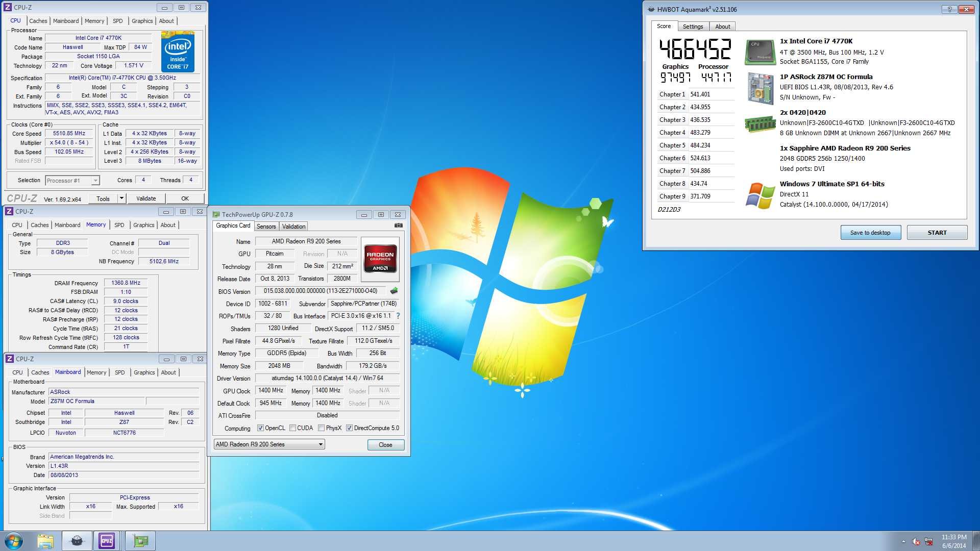The height and width of the screenshot is (551, 980).
Task: Click the BIOS Version field in GPU-Z
Action: (x=322, y=291)
